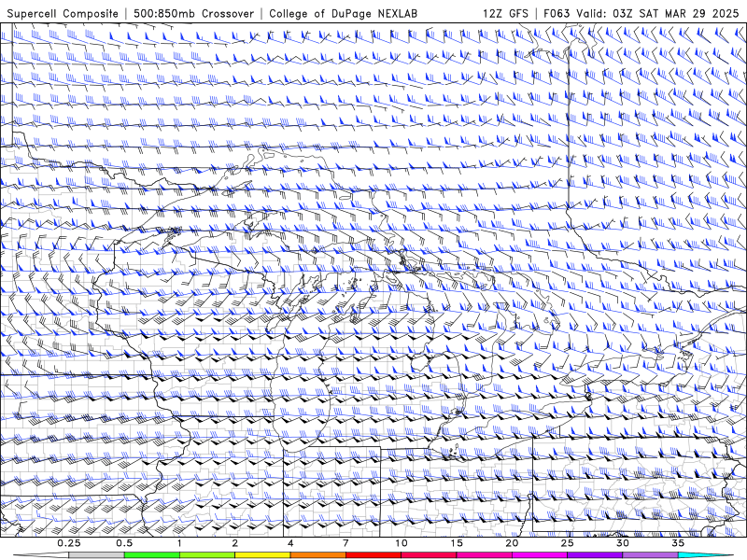Click the legend value 10
The width and height of the screenshot is (747, 560).
point(402,543)
